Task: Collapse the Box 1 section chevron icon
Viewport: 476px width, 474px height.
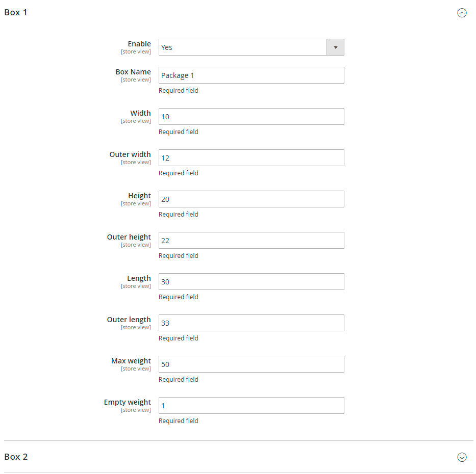Action: (462, 13)
